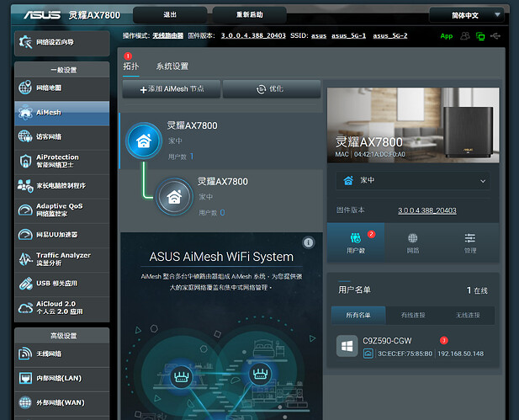Click the router MAC address 04:42:1A:DC:F0:A0
This screenshot has width=519, height=420.
pos(379,154)
